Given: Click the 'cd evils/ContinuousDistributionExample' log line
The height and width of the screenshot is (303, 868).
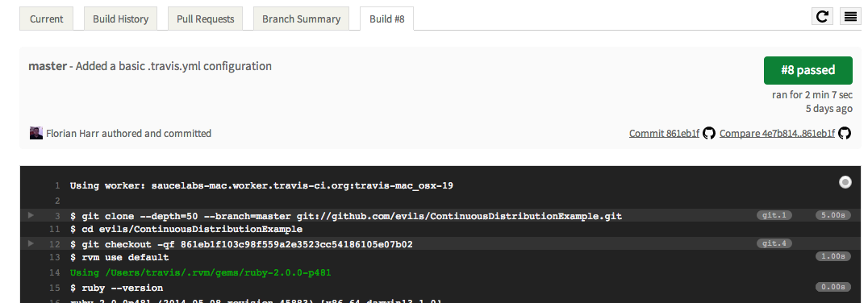Looking at the screenshot, I should click(186, 229).
